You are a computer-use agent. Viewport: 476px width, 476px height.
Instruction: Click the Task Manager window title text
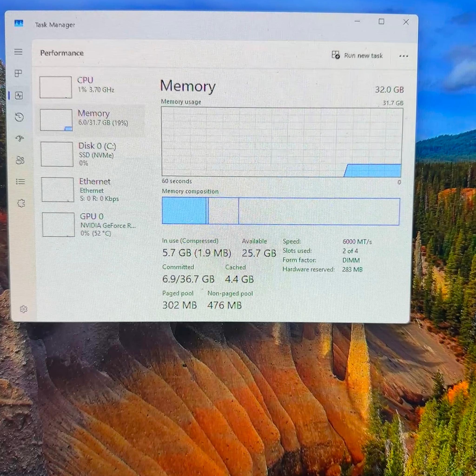[x=55, y=25]
